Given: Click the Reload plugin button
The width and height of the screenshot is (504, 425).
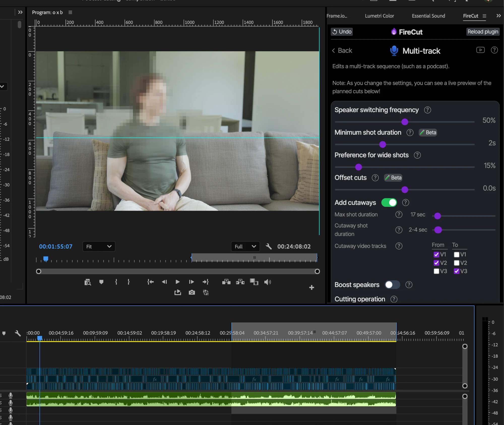Looking at the screenshot, I should point(483,32).
